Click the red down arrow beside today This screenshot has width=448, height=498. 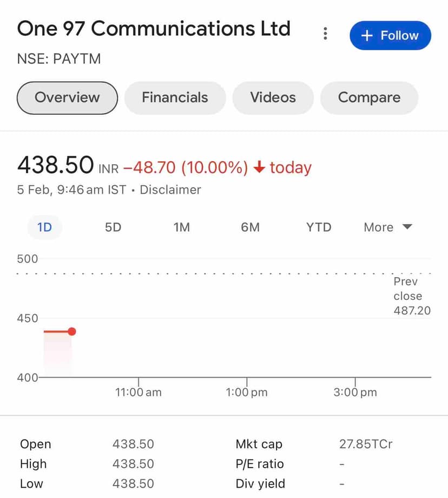[259, 168]
